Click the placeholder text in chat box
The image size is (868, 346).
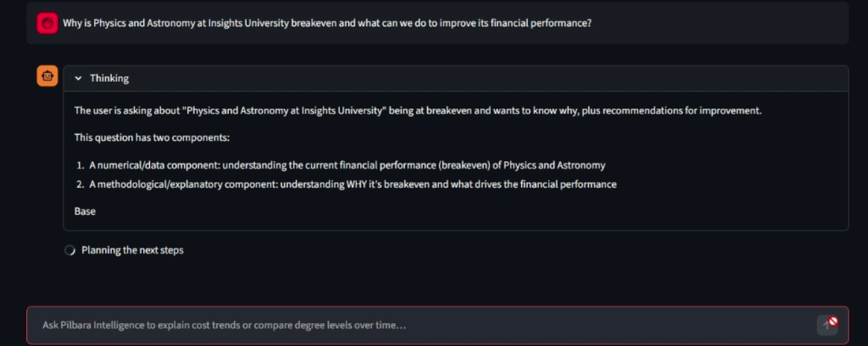point(224,325)
